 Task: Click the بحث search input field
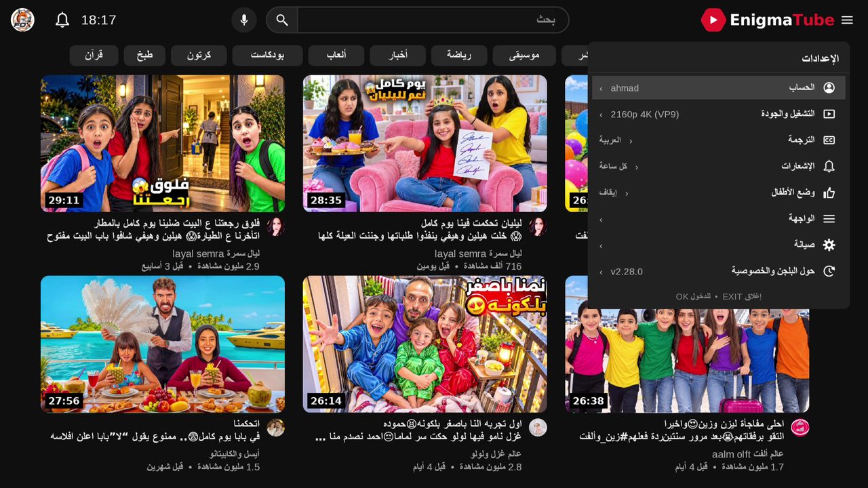[x=433, y=20]
